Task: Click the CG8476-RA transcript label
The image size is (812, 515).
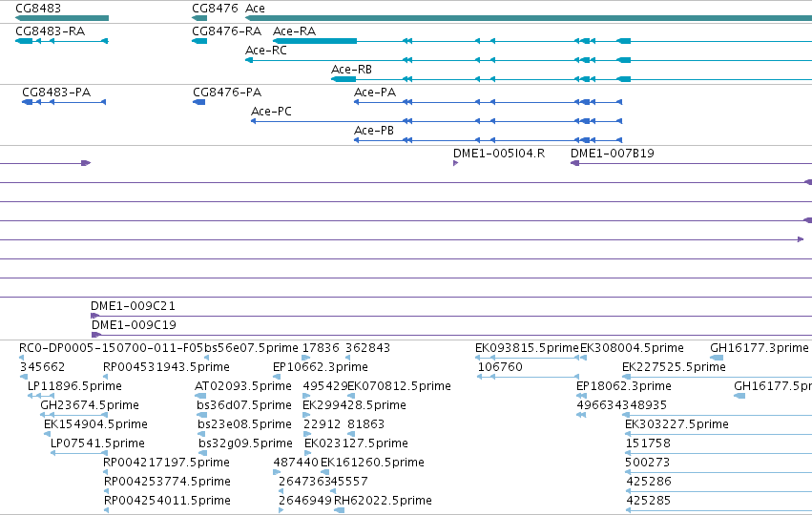Action: (x=226, y=31)
